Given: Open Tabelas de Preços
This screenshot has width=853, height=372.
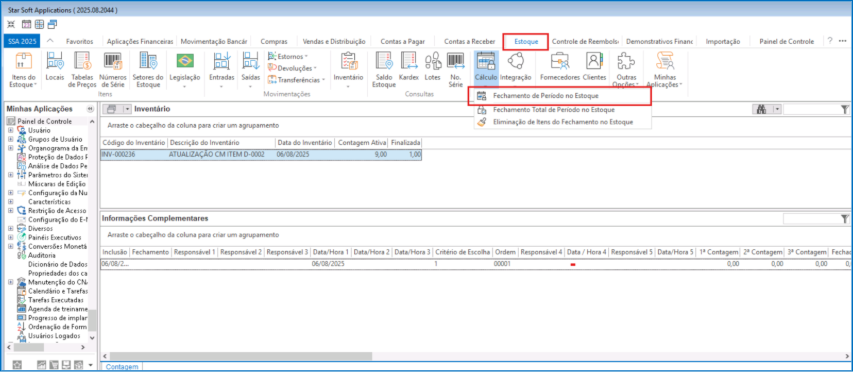Looking at the screenshot, I should (83, 70).
